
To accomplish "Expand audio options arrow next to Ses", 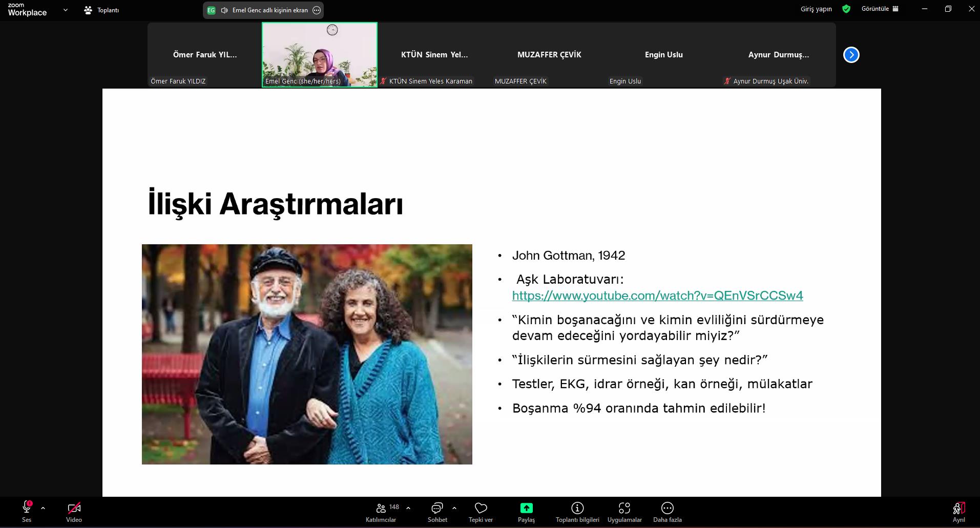I will [x=43, y=508].
